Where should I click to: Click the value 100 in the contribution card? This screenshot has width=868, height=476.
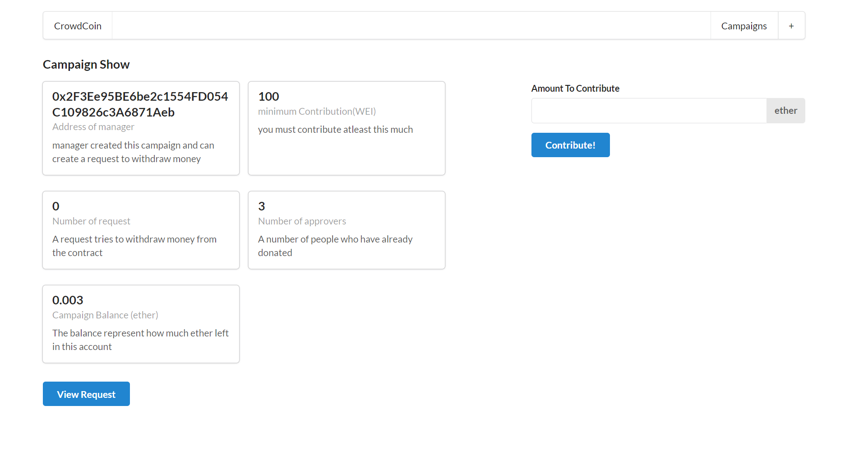tap(268, 96)
